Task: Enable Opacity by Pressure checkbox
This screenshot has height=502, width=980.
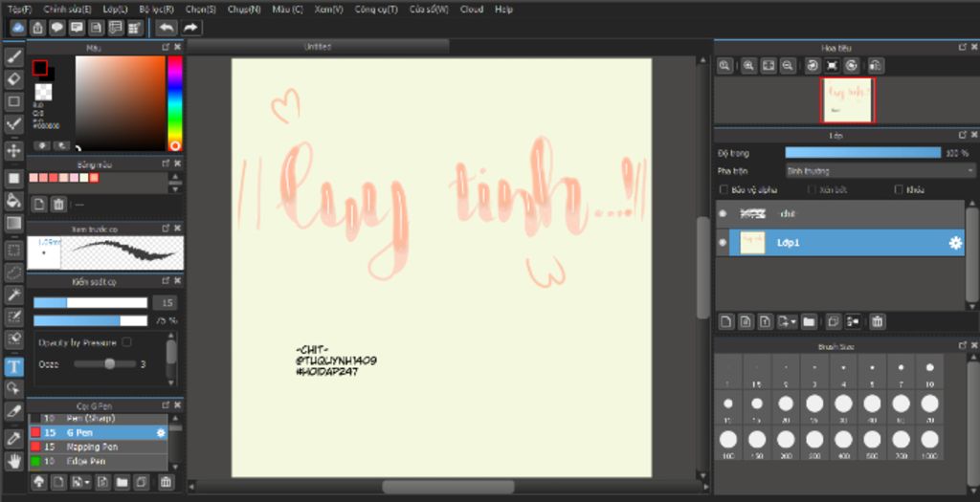Action: click(x=127, y=342)
